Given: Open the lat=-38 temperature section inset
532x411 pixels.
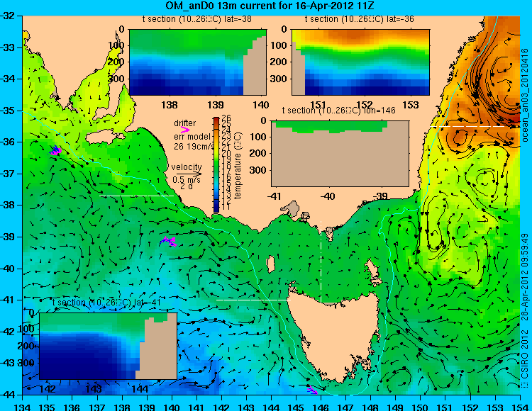Looking at the screenshot, I should pyautogui.click(x=198, y=62).
